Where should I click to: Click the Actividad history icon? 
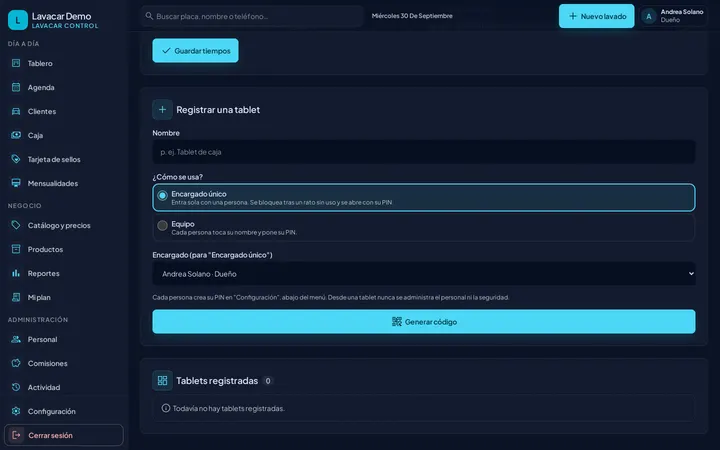click(16, 387)
